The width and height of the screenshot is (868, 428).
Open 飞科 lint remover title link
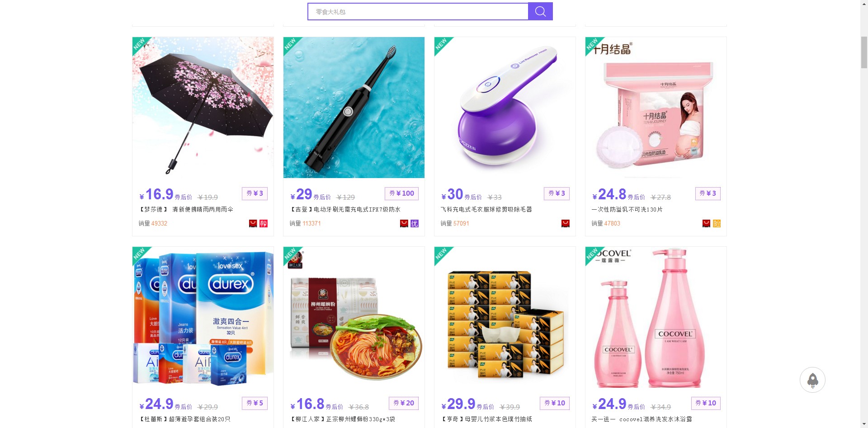point(486,209)
